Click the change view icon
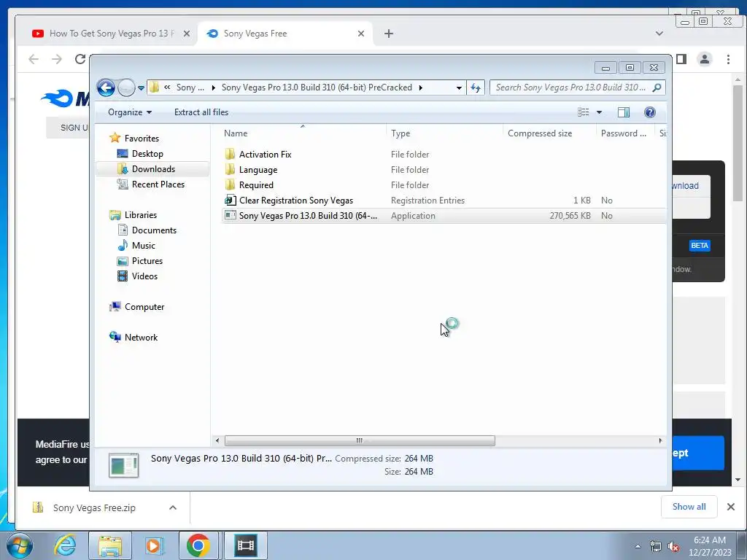This screenshot has height=560, width=747. click(583, 112)
